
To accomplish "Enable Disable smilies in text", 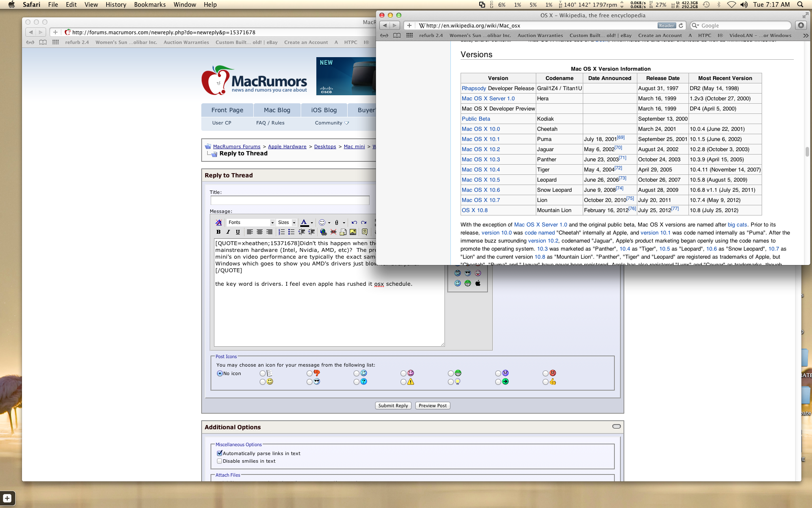I will (219, 461).
